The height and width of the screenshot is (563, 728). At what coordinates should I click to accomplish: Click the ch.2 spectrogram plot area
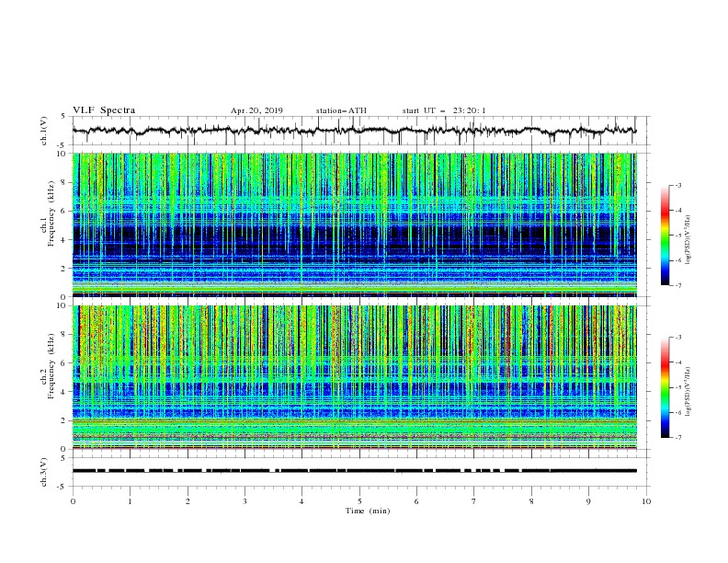(355, 377)
